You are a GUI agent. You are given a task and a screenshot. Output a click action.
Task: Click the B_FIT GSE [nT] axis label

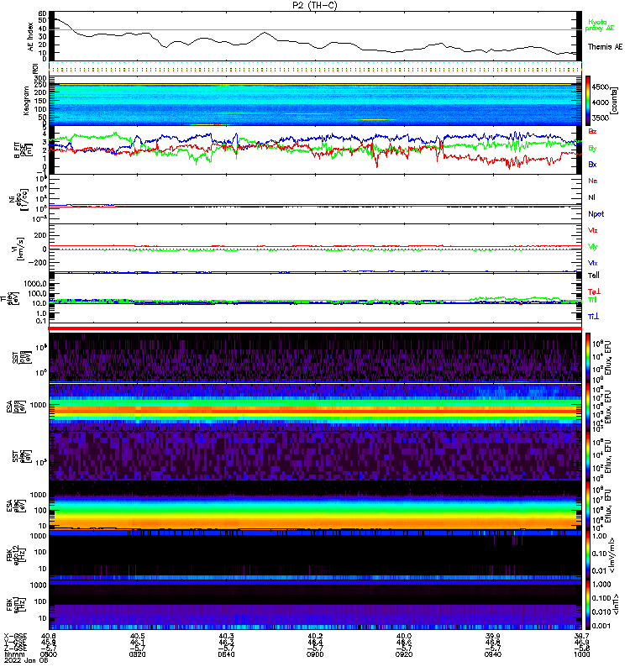coord(24,150)
